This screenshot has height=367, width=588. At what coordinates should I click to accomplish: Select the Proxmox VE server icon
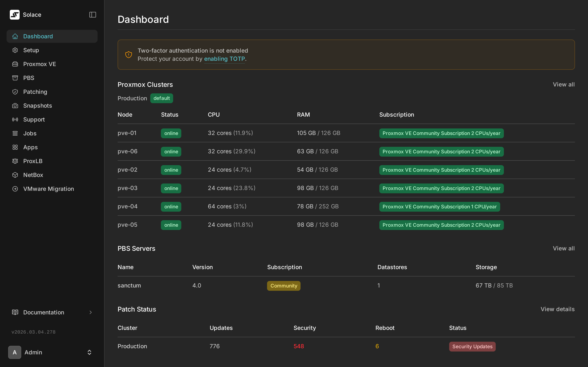pos(15,64)
